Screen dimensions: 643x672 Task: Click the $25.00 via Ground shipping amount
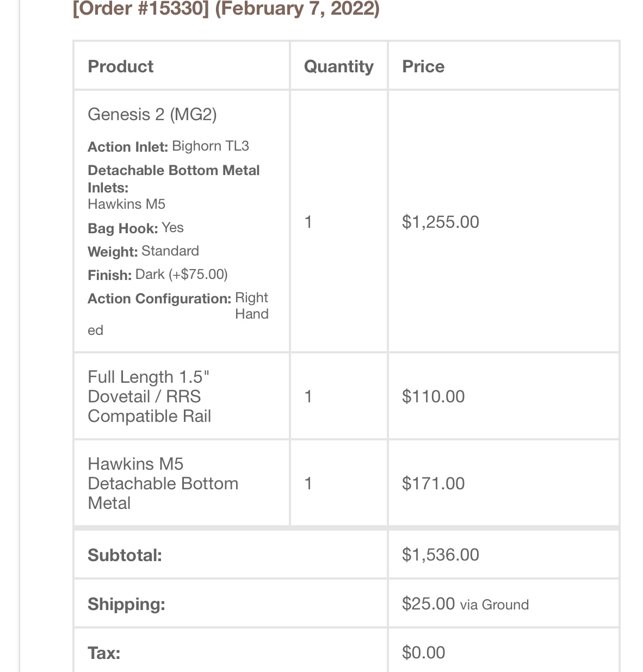[466, 603]
